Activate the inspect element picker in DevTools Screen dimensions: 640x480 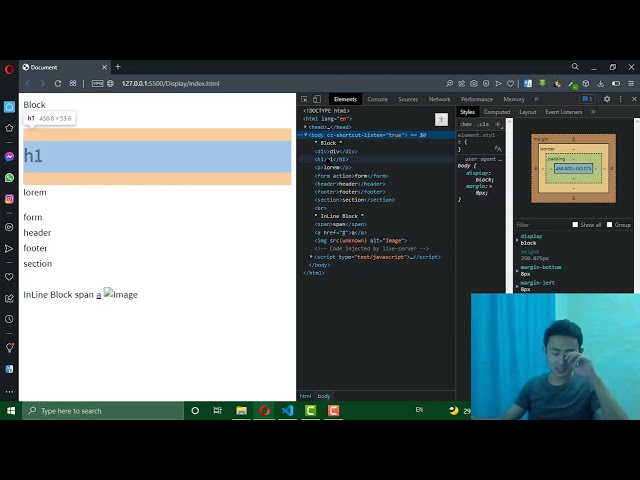pyautogui.click(x=304, y=99)
